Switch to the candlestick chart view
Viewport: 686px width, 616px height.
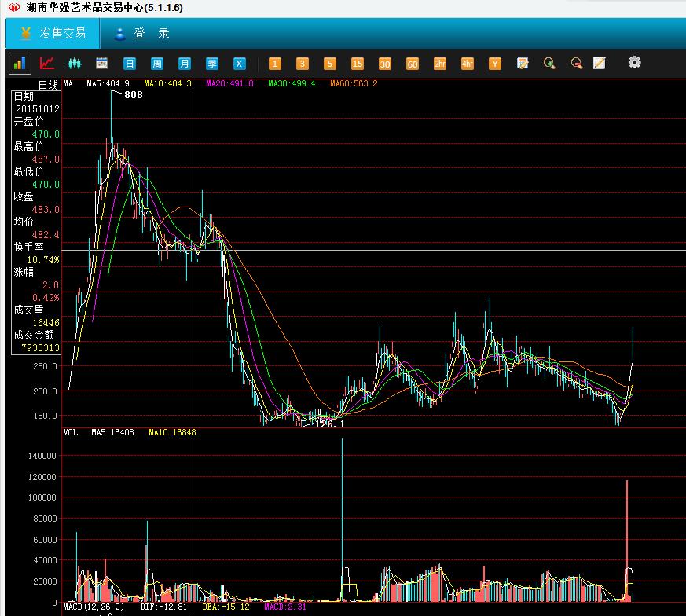coord(75,64)
